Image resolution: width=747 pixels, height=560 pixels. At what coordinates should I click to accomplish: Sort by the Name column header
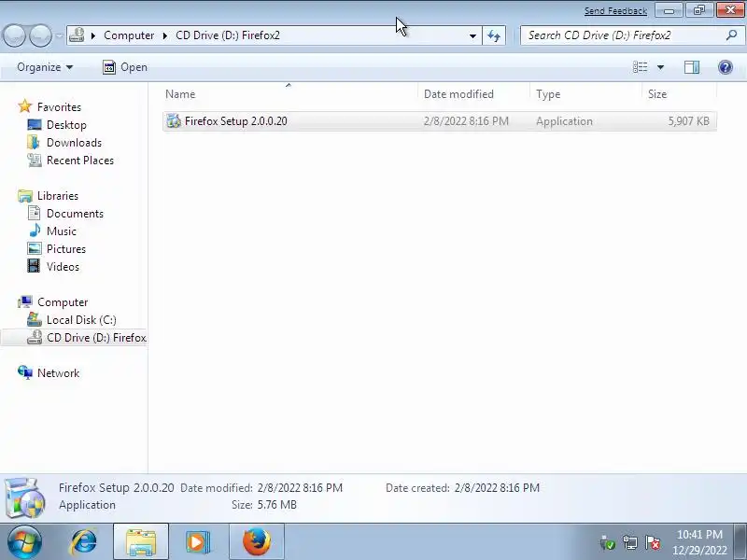click(x=289, y=94)
